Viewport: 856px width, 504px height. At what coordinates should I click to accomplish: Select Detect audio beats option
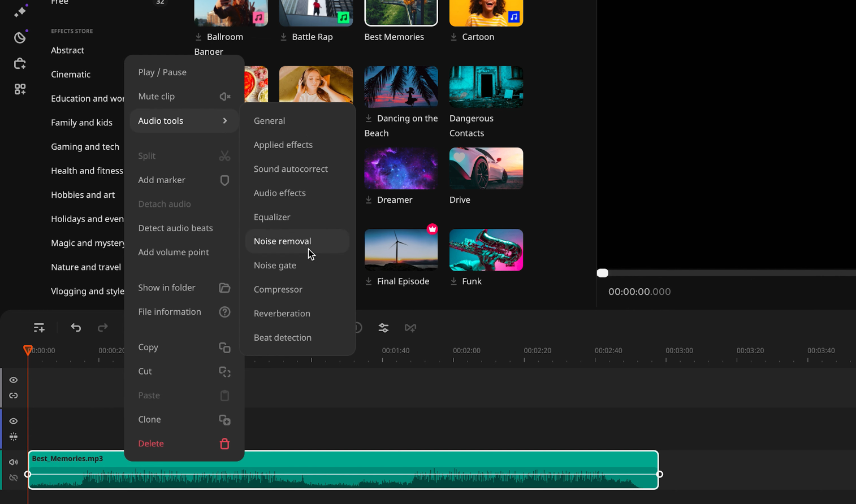[175, 228]
